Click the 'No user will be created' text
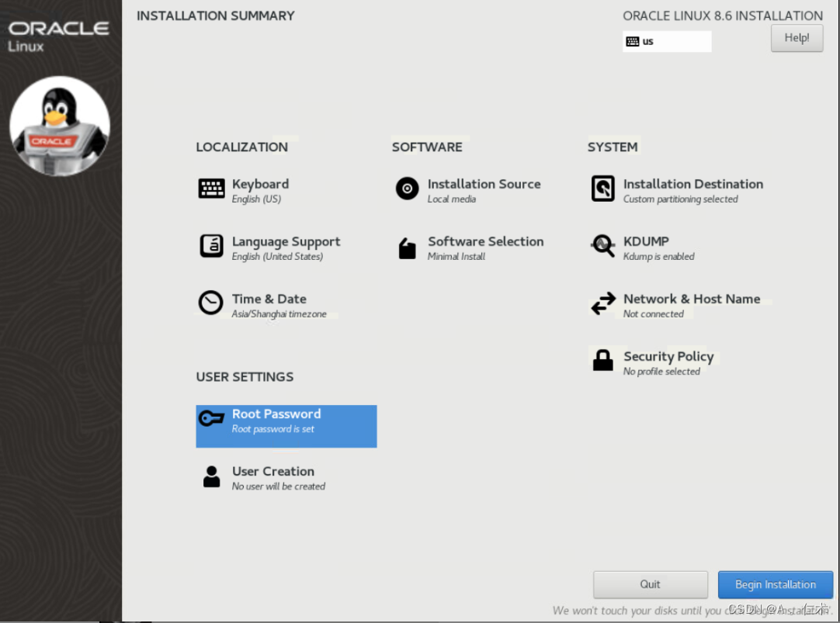The image size is (840, 623). point(279,486)
